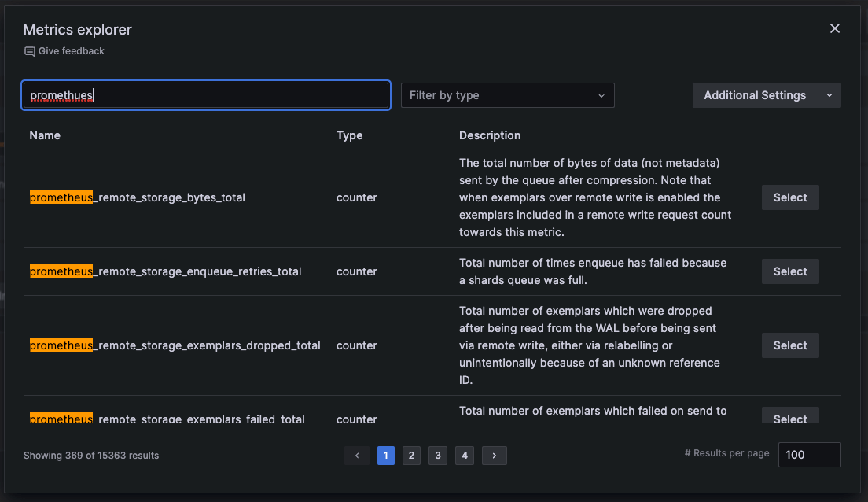Screen dimensions: 868x502
Task: Click the Name column header
Action: click(45, 135)
